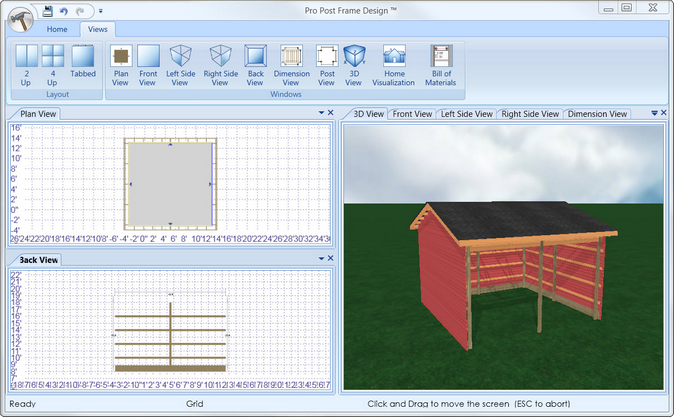Click the left blue handle in Plan View
The image size is (674, 417).
[131, 184]
